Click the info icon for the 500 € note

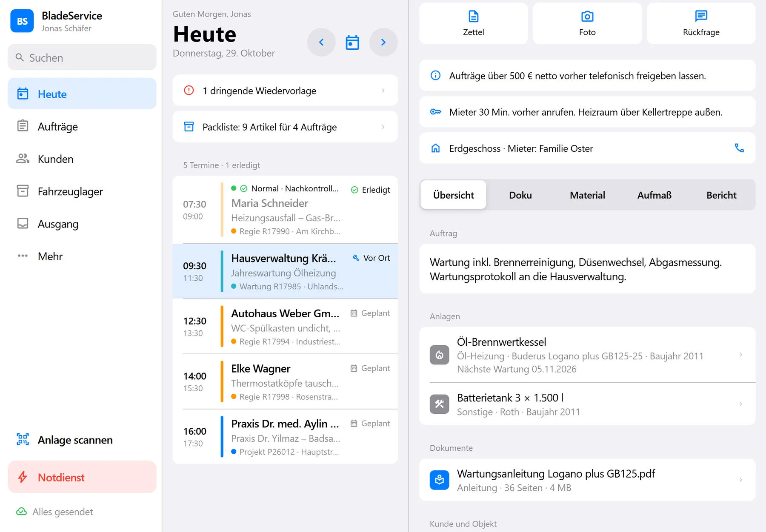435,76
